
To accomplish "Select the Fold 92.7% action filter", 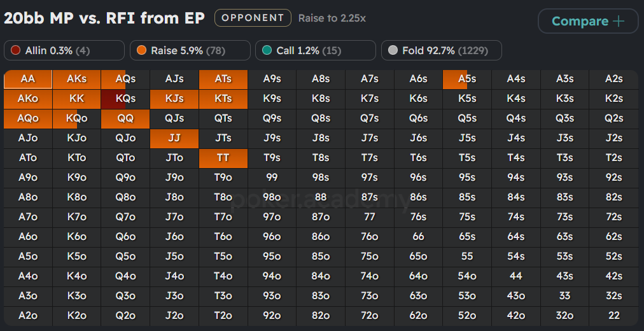I will click(441, 50).
